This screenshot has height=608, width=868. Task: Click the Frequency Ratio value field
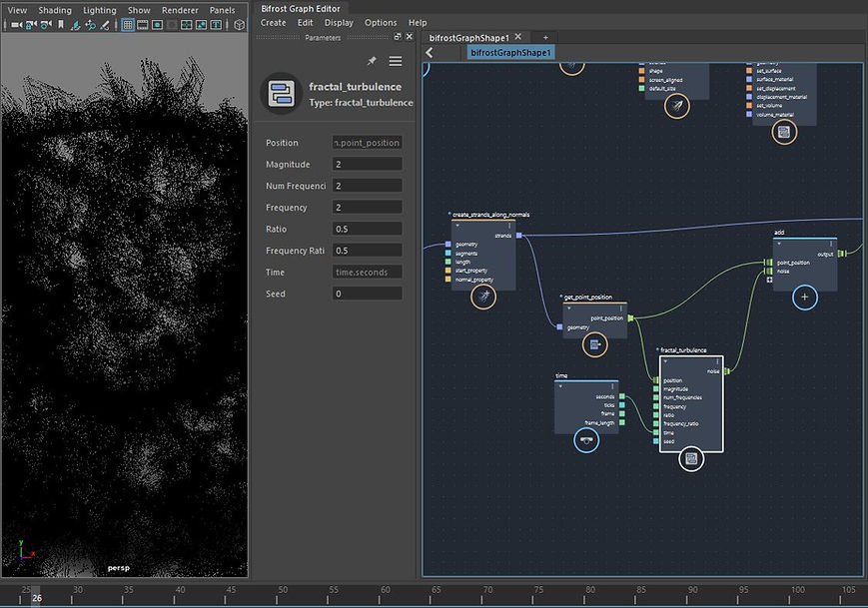(x=367, y=251)
